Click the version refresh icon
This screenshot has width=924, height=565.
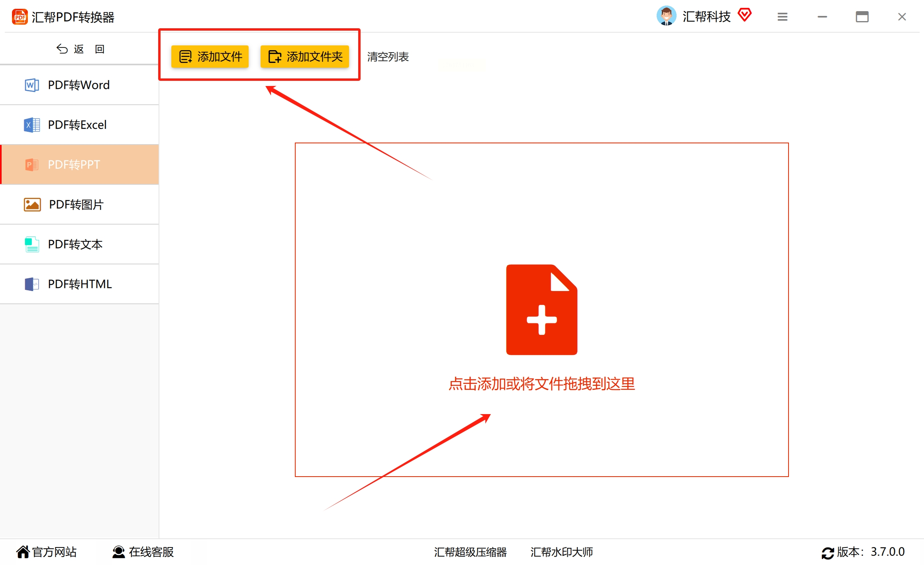click(827, 553)
